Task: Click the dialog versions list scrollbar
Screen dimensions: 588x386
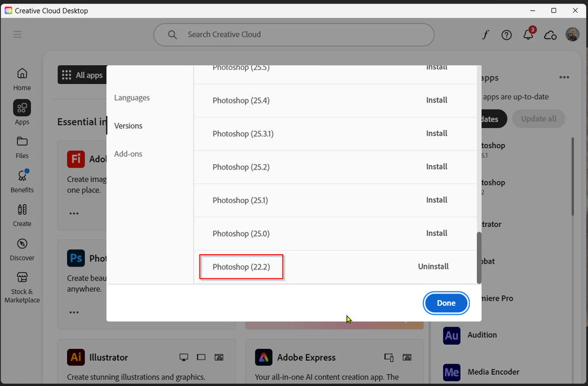Action: click(479, 258)
